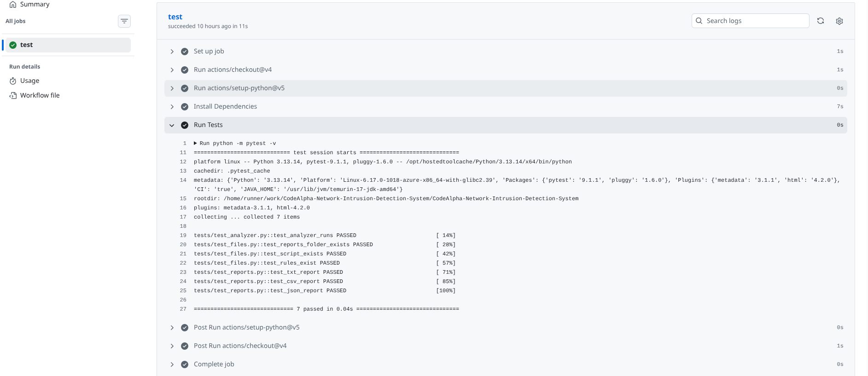Click the 'plugins: metadata-3.1.1, html-4.2.0' line
868x376 pixels.
[252, 208]
